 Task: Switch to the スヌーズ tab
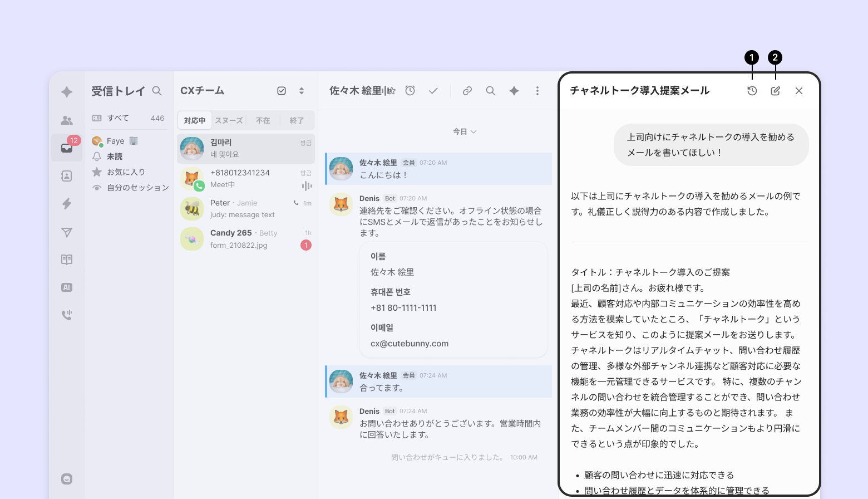[x=229, y=120]
